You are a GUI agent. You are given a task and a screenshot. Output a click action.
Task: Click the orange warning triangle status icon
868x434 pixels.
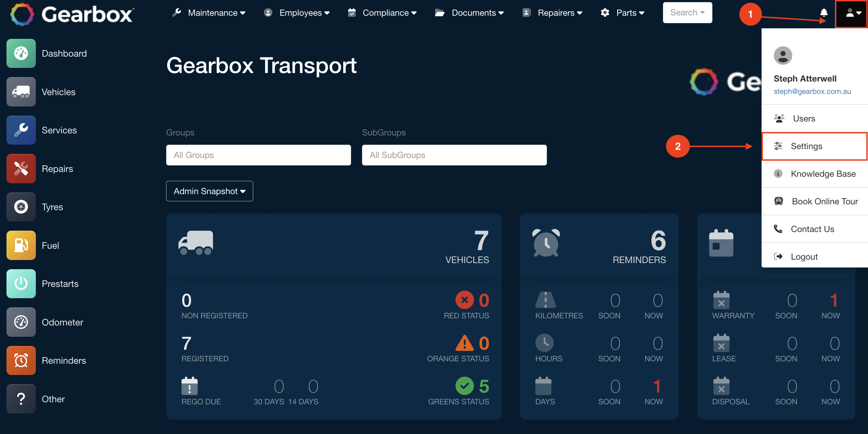point(464,343)
